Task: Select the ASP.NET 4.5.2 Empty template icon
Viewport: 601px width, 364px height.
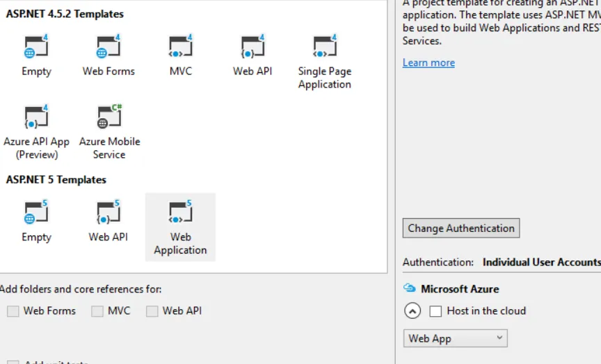Action: [36, 47]
